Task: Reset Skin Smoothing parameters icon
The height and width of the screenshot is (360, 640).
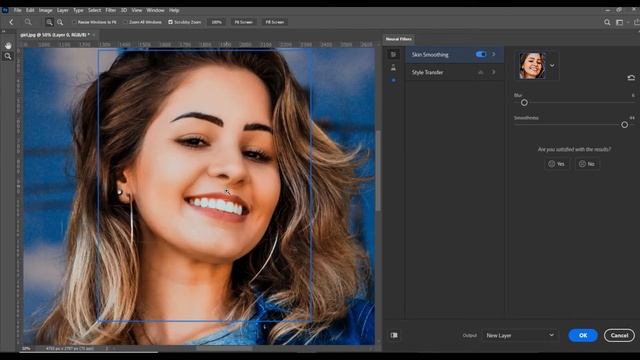Action: [631, 78]
